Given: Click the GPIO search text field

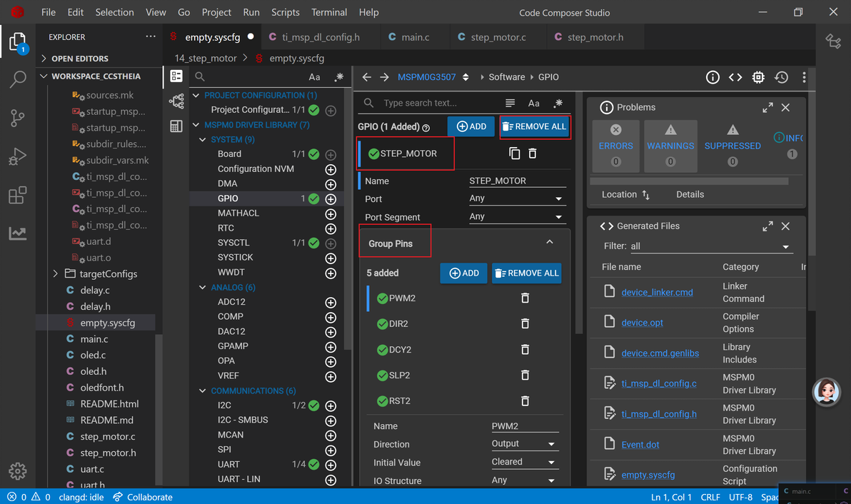Looking at the screenshot, I should pos(440,103).
